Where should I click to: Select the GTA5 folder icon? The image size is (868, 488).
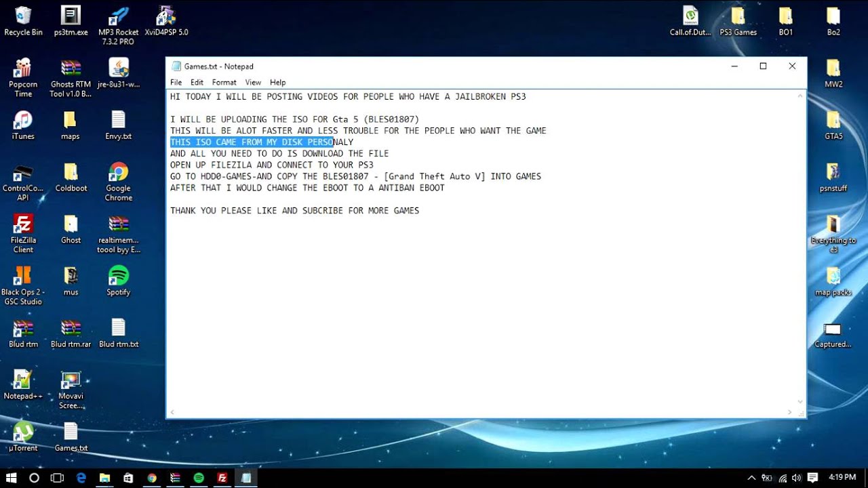point(833,125)
